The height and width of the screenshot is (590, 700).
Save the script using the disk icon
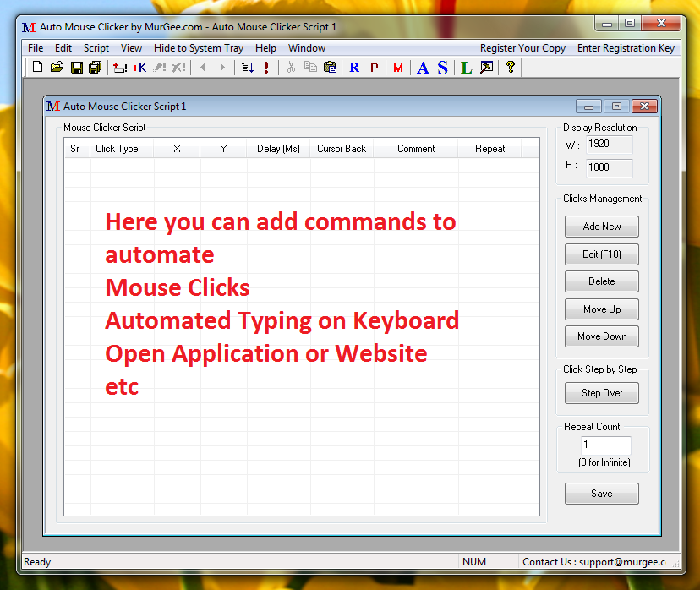76,68
